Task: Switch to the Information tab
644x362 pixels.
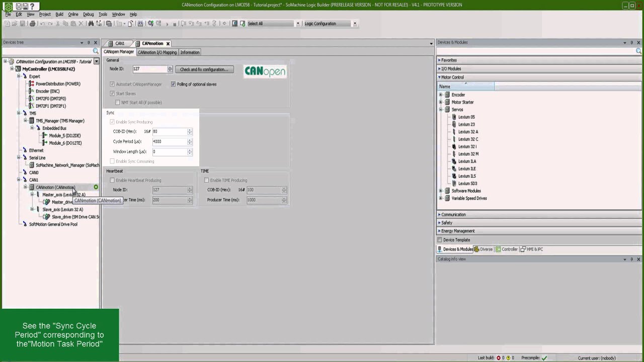Action: pos(190,52)
